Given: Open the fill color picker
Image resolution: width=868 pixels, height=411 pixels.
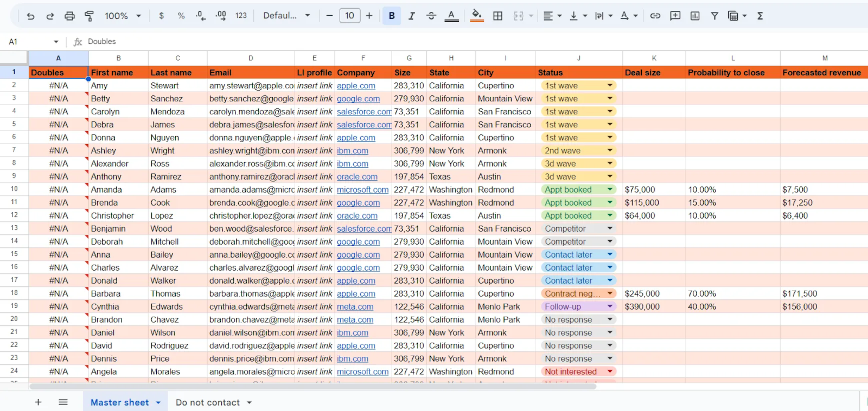Looking at the screenshot, I should [x=477, y=16].
